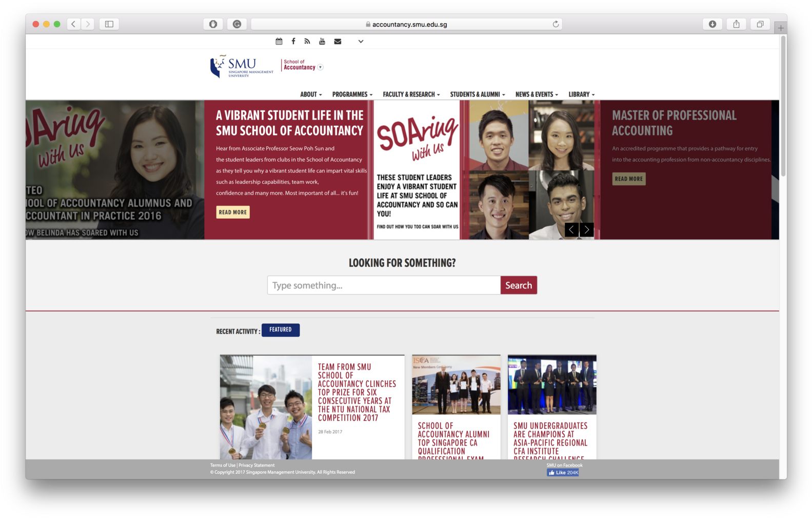Image resolution: width=812 pixels, height=518 pixels.
Task: Click the Featured recent activity button
Action: tap(281, 330)
